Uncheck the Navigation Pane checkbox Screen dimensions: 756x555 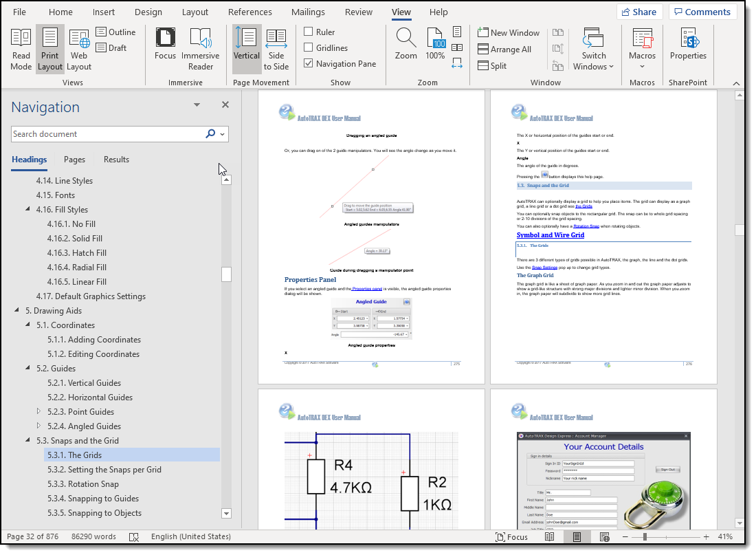(x=309, y=63)
